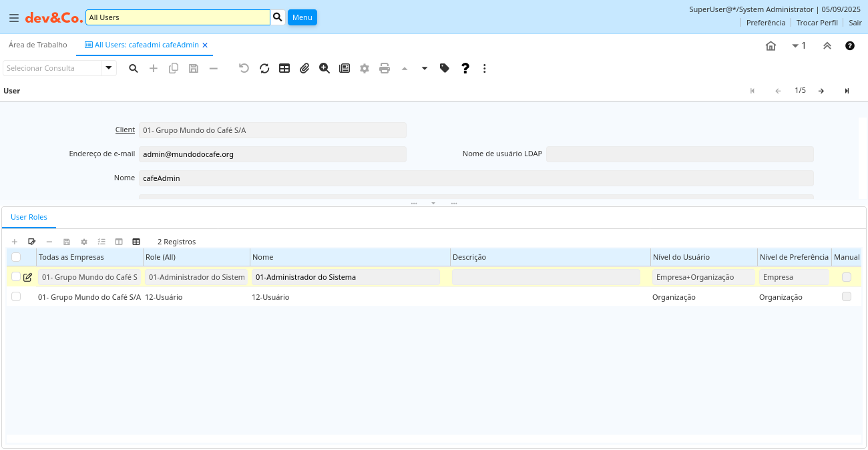The width and height of the screenshot is (868, 450).
Task: Click the blue Menu button
Action: coord(302,17)
